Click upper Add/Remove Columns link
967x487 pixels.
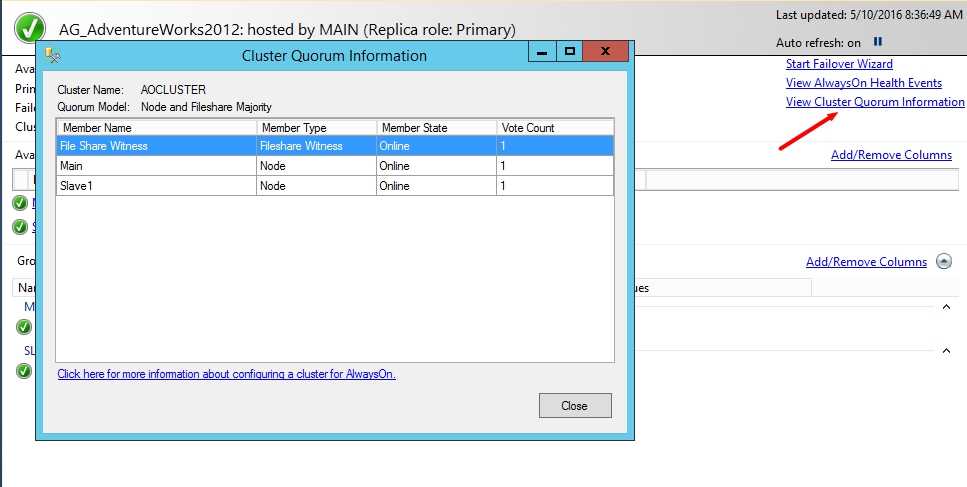coord(891,155)
